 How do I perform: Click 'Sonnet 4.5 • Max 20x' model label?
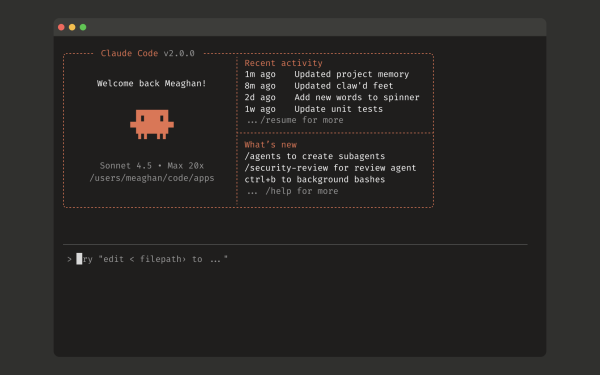152,166
